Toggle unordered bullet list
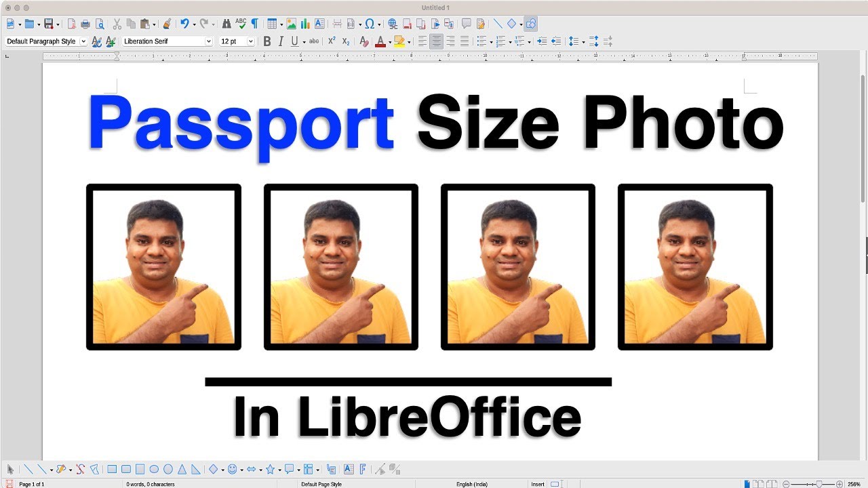Screen dimensions: 868x488 [x=481, y=41]
